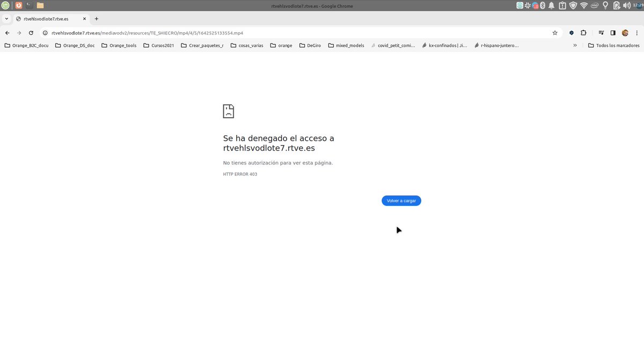This screenshot has width=644, height=354.
Task: Open the 12:29 clock calendar
Action: click(x=638, y=5)
